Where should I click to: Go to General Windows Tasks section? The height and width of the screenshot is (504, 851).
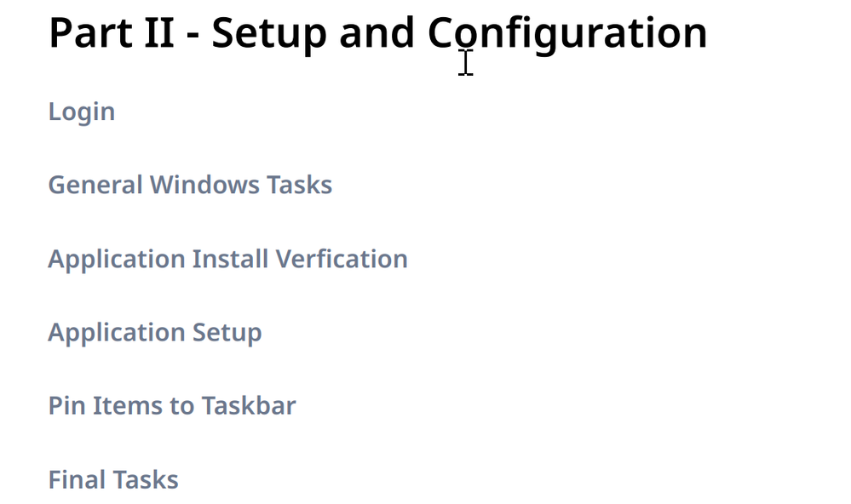[x=190, y=185]
